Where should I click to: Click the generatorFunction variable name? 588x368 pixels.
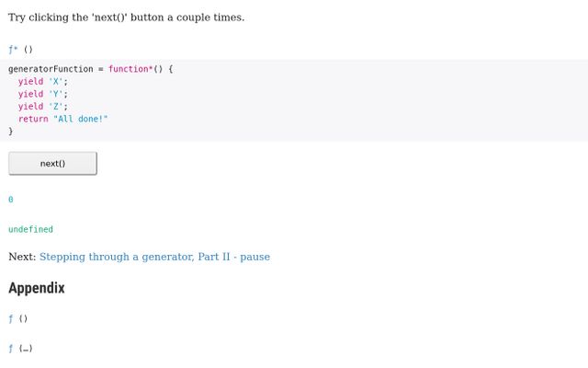51,69
